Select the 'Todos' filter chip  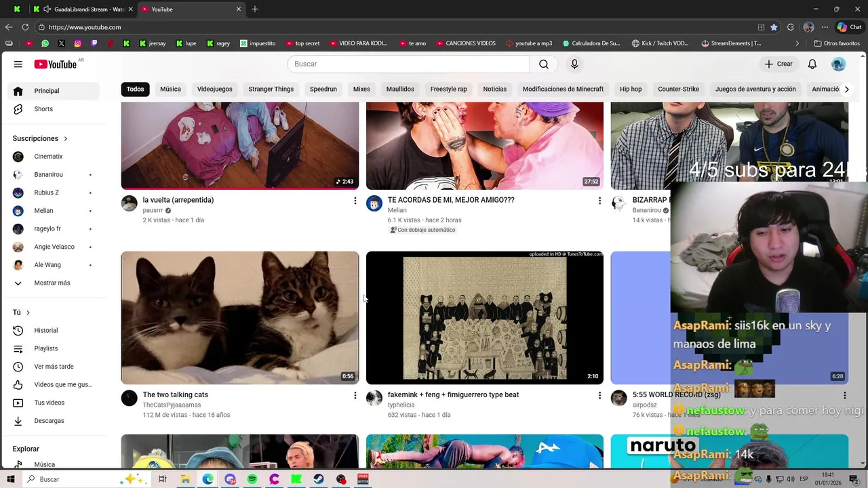tap(135, 89)
